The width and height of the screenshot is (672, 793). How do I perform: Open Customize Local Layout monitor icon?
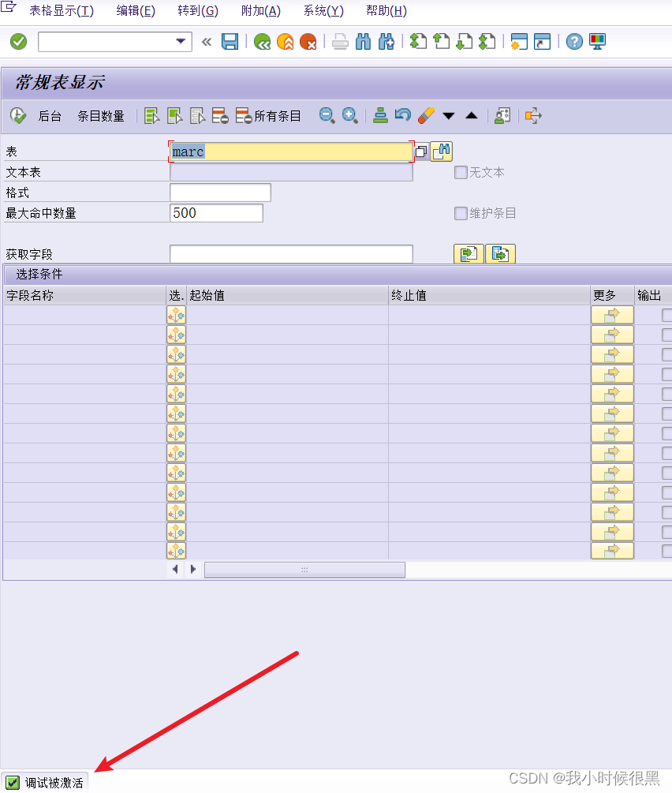tap(597, 42)
